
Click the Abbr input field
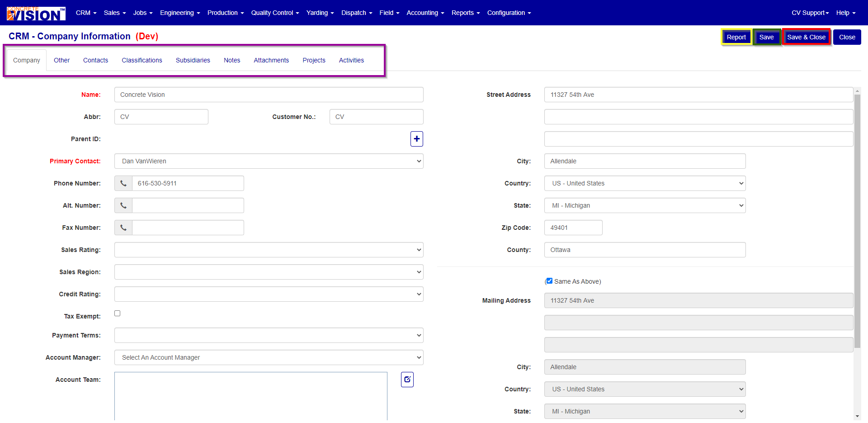click(x=161, y=117)
